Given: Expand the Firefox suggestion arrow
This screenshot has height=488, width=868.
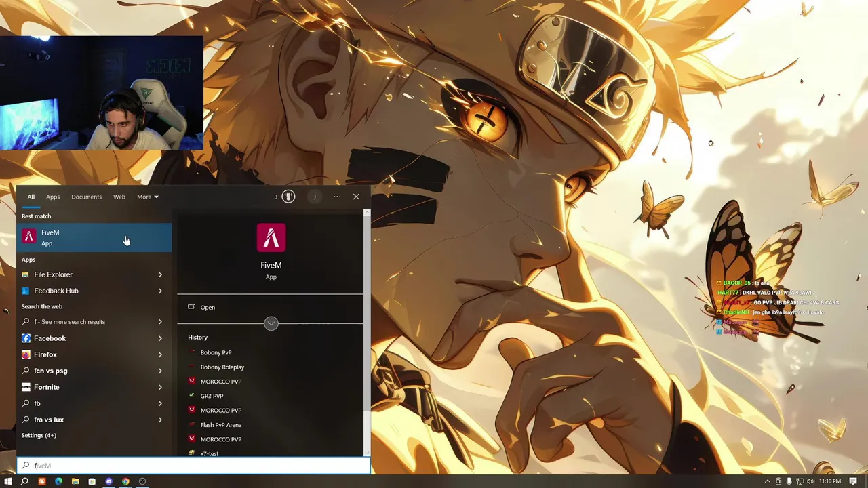Looking at the screenshot, I should 160,354.
